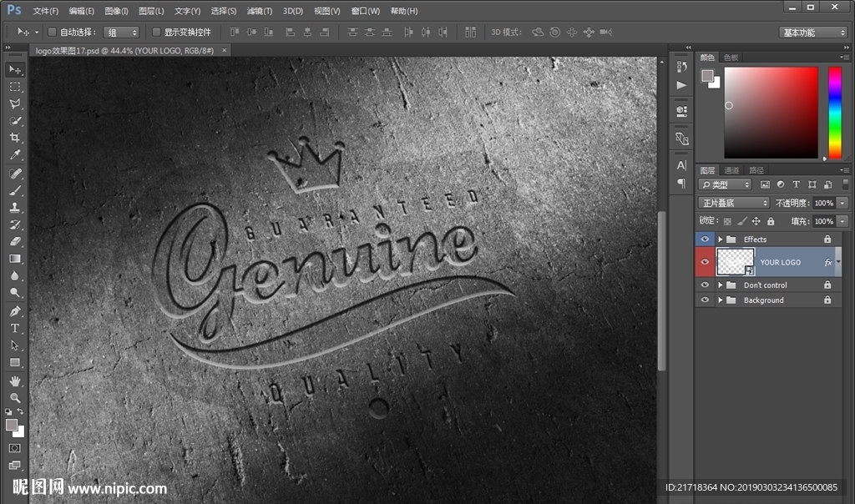This screenshot has width=855, height=504.
Task: Open the Paragraph panel icon
Action: pyautogui.click(x=681, y=183)
